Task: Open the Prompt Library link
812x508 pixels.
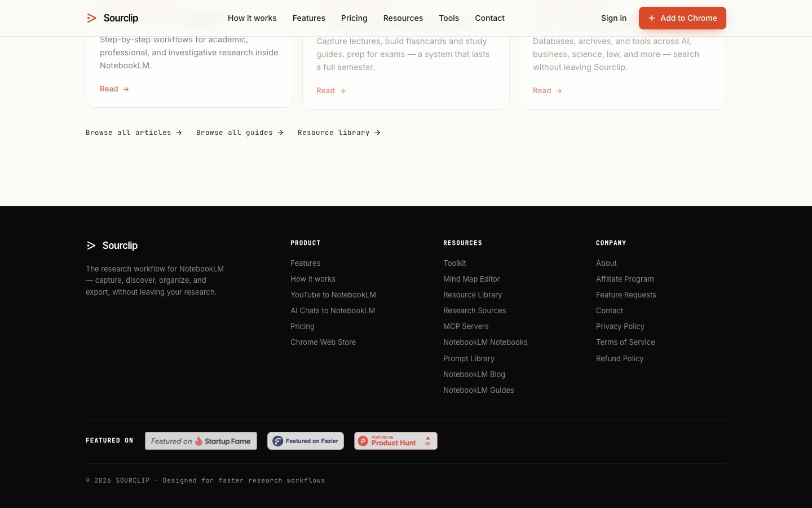Action: tap(469, 358)
